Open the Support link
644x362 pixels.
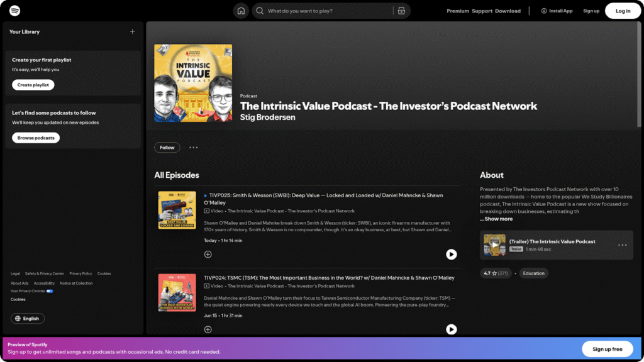(x=482, y=11)
